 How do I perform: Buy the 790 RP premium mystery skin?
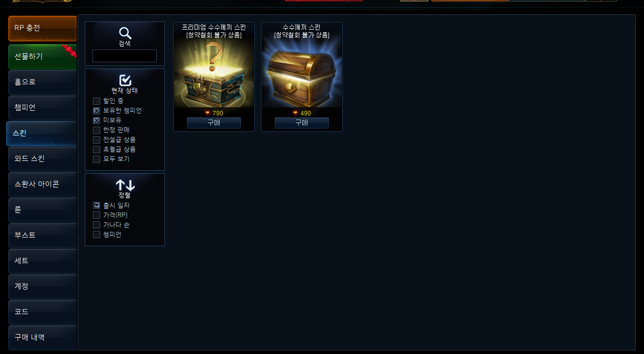(214, 123)
